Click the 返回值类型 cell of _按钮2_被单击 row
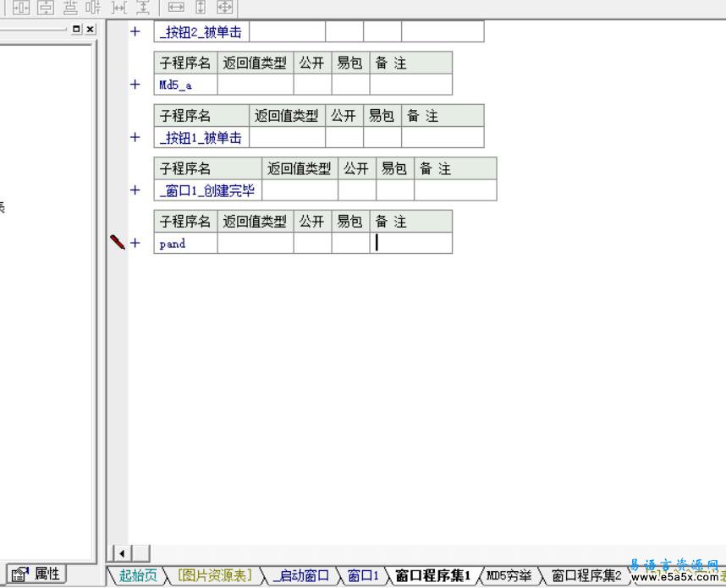The width and height of the screenshot is (726, 588). coord(287,32)
